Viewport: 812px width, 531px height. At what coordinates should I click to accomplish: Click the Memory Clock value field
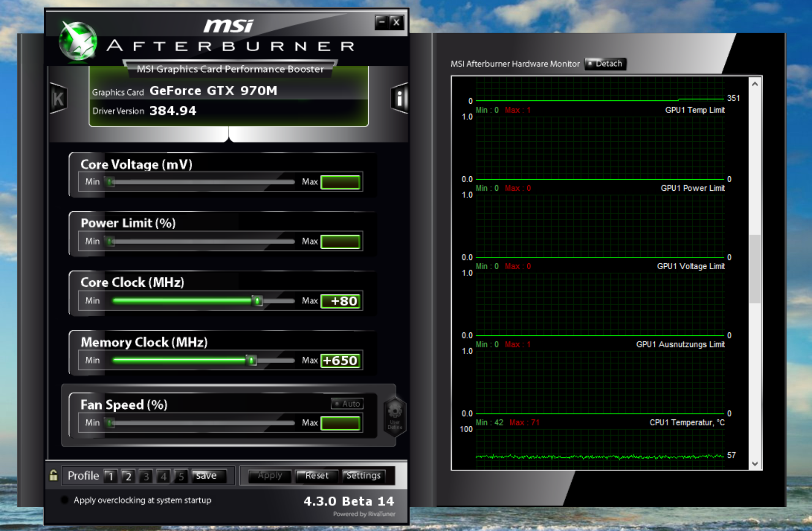341,360
